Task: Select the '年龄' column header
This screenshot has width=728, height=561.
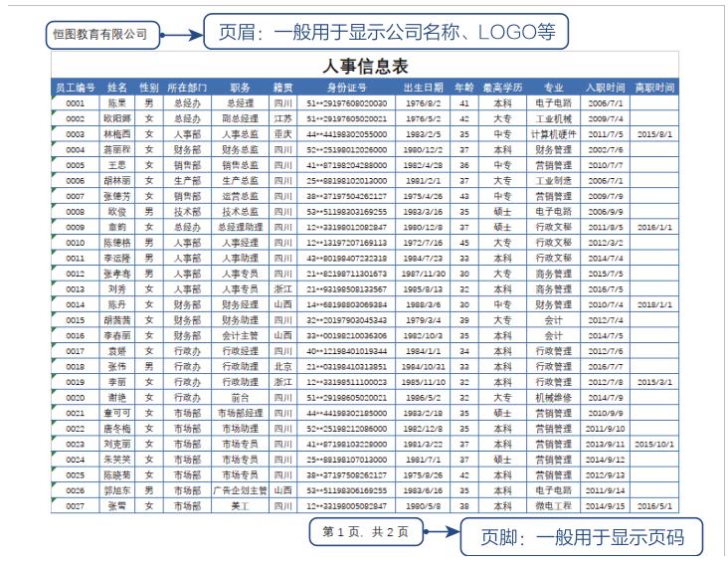Action: (x=464, y=88)
